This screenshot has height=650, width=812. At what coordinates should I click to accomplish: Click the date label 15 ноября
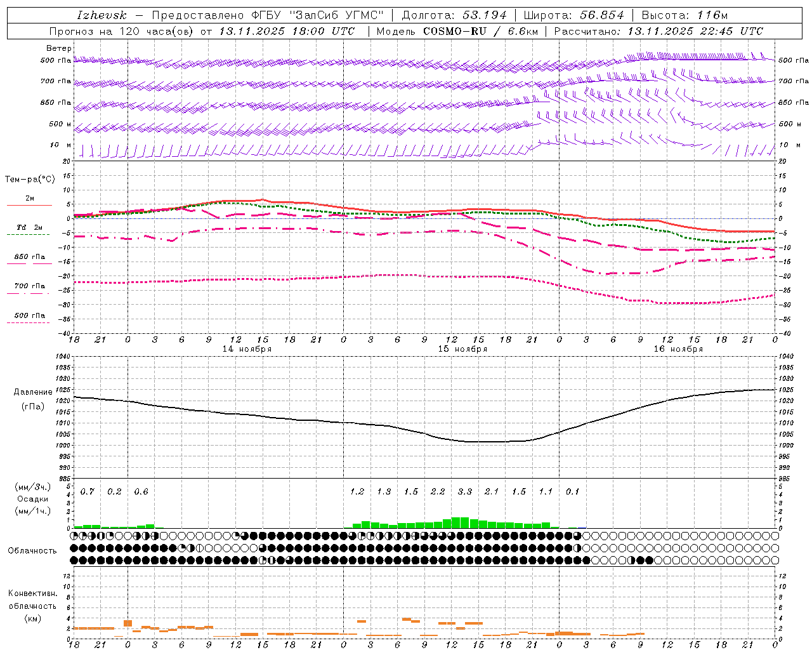(x=462, y=349)
